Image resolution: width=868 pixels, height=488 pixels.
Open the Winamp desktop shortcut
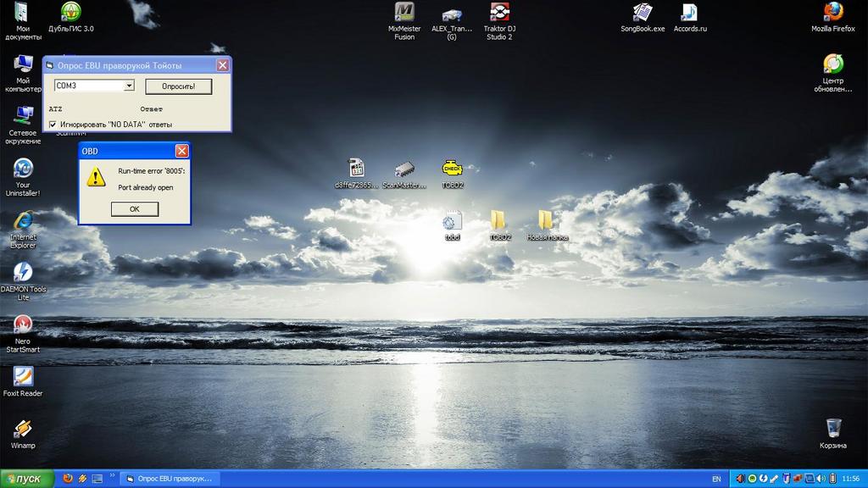23,429
